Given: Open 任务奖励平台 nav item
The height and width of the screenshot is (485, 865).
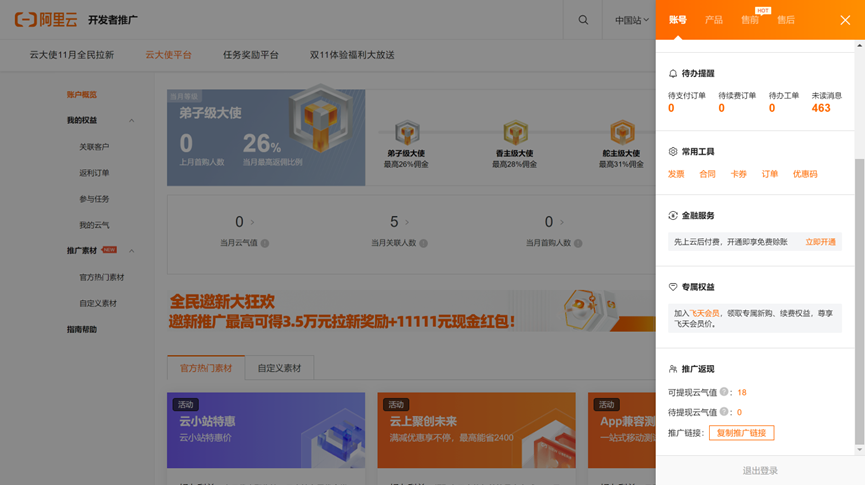Looking at the screenshot, I should pyautogui.click(x=250, y=55).
